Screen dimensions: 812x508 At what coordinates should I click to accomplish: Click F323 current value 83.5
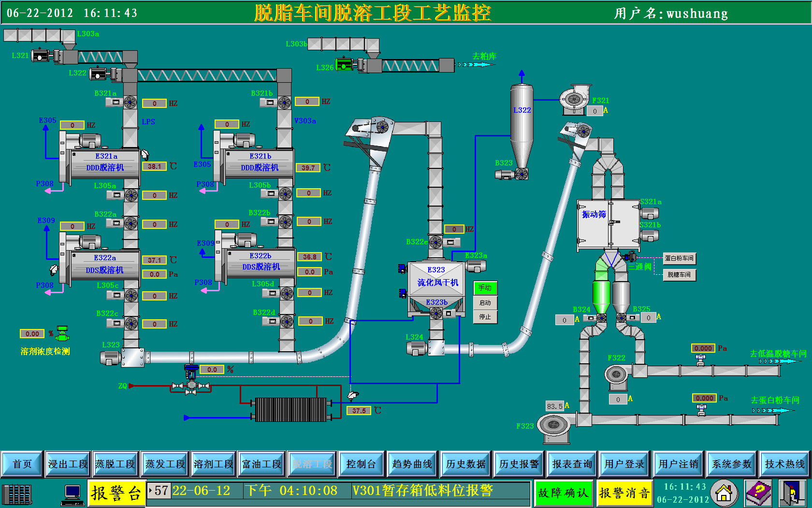coord(555,406)
